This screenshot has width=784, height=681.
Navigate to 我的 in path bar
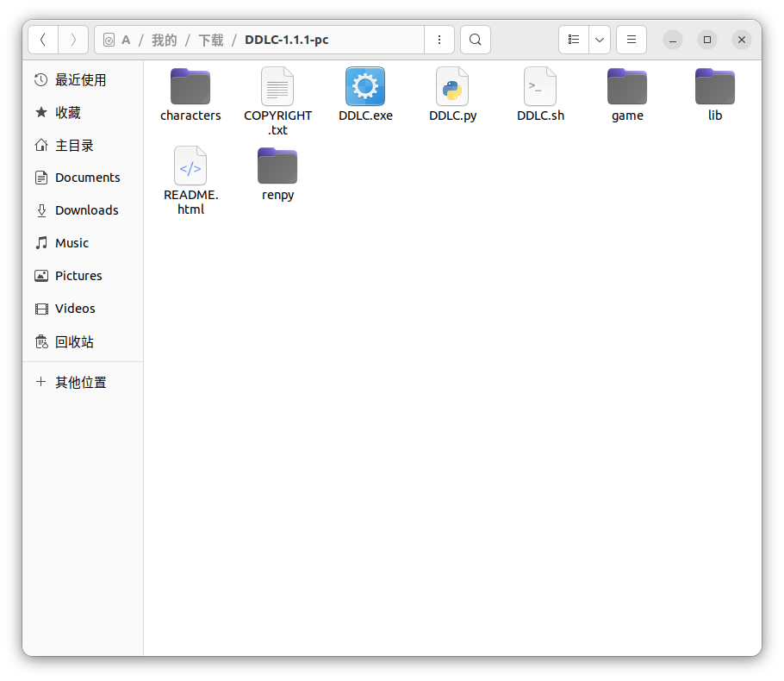coord(164,40)
